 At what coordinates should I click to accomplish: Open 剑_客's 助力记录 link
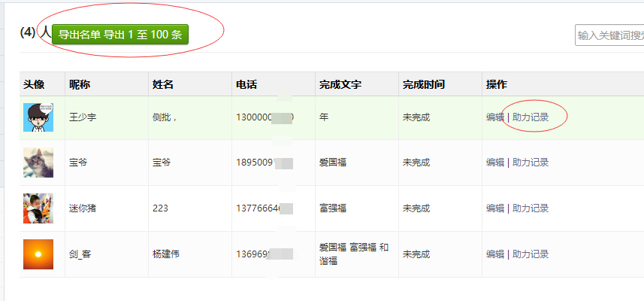click(x=531, y=254)
